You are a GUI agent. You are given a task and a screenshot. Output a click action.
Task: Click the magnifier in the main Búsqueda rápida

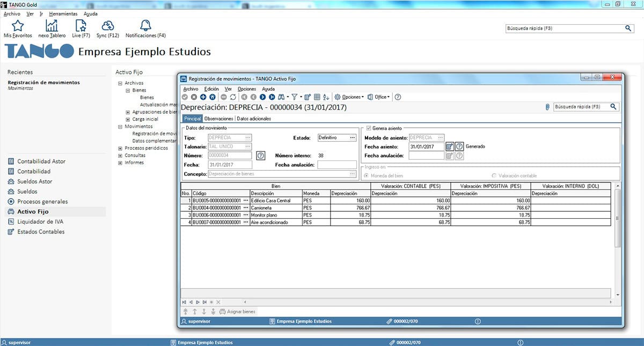(628, 28)
